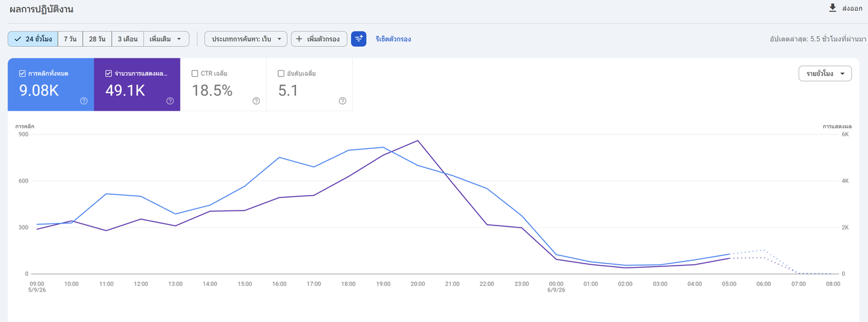Click checkmark icon on 24 ชั่วโมง chip
Screen dimensions: 868x322
[18, 39]
